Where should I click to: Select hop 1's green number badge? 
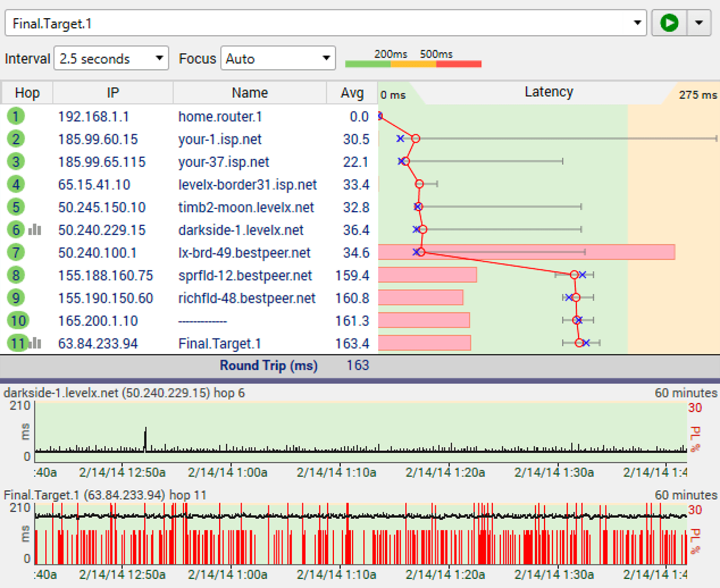point(16,116)
